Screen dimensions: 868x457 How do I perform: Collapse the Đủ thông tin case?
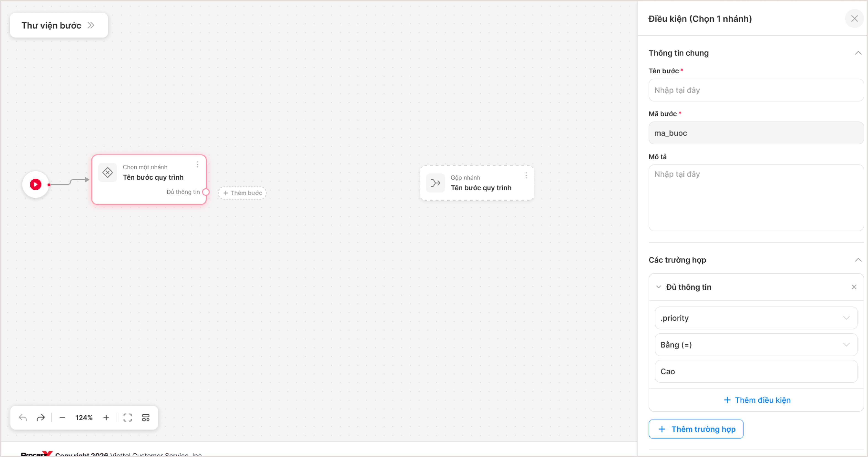pos(658,287)
